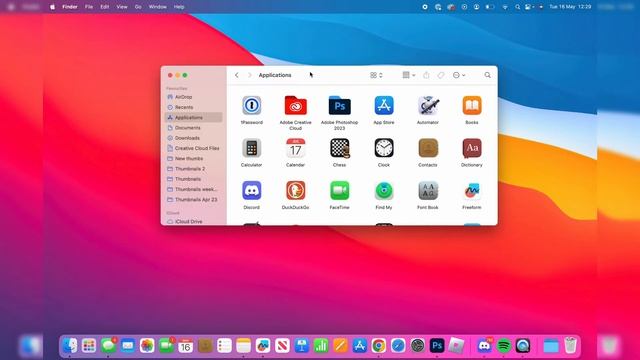The image size is (640, 360).
Task: Click the Finder search icon
Action: (x=487, y=75)
